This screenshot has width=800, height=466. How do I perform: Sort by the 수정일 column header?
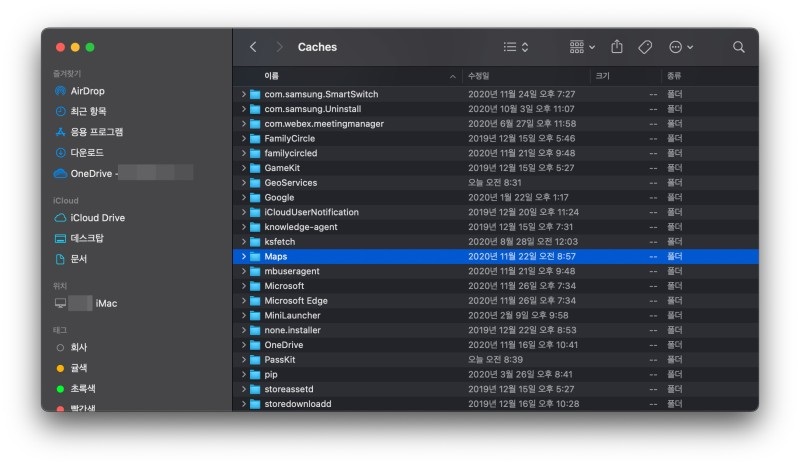480,76
